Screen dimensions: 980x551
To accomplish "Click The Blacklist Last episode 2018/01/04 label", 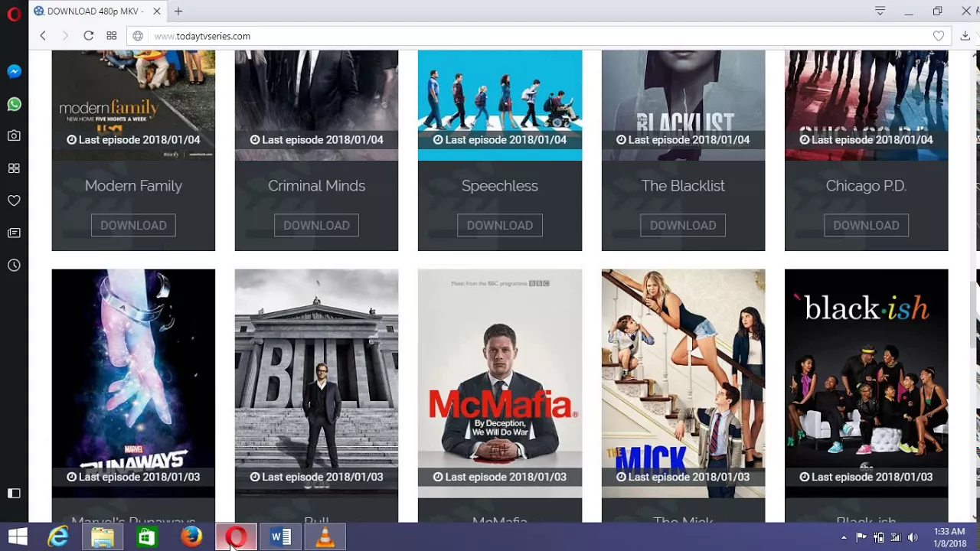I will click(683, 140).
